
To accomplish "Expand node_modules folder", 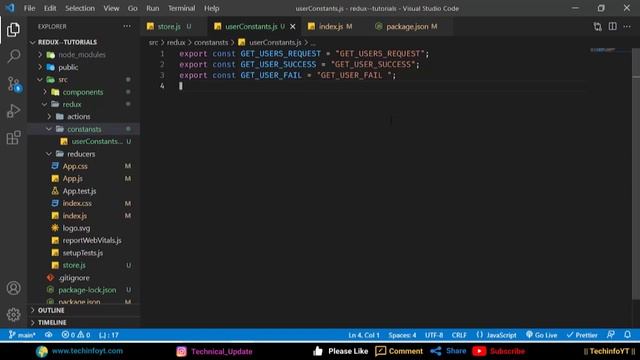I will coord(84,55).
